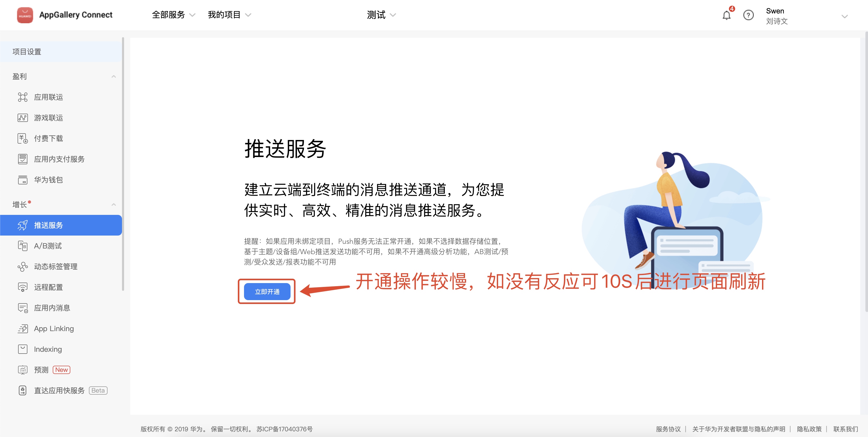Click the Indexing sidebar icon

pyautogui.click(x=22, y=349)
